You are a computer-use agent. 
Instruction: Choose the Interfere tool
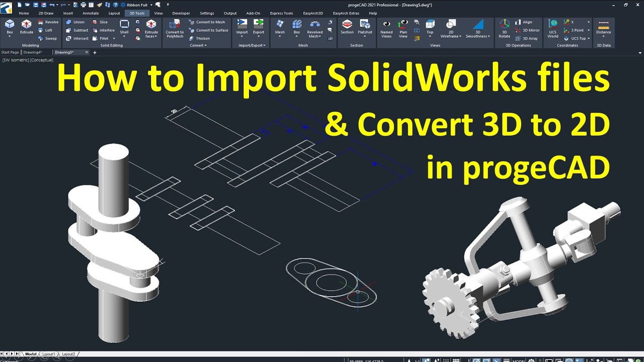(x=103, y=30)
